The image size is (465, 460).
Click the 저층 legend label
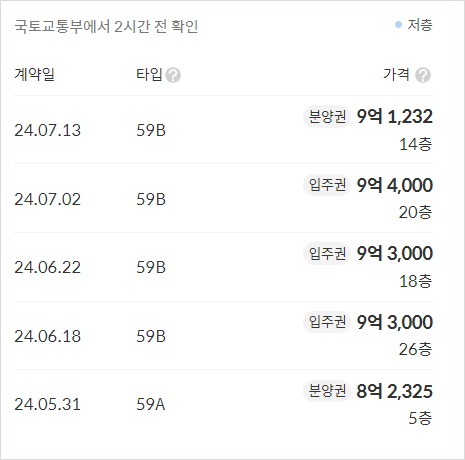pyautogui.click(x=420, y=25)
